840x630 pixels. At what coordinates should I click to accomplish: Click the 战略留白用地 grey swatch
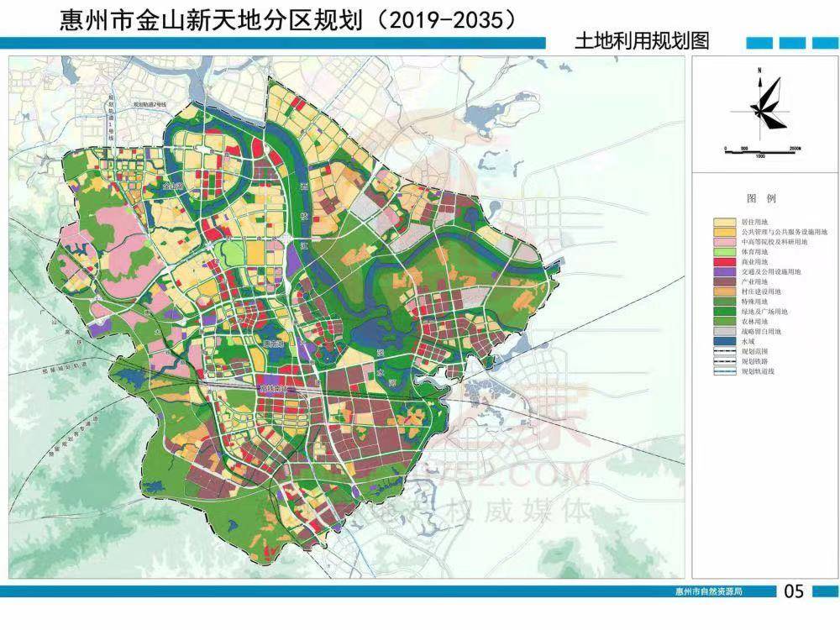pyautogui.click(x=724, y=331)
